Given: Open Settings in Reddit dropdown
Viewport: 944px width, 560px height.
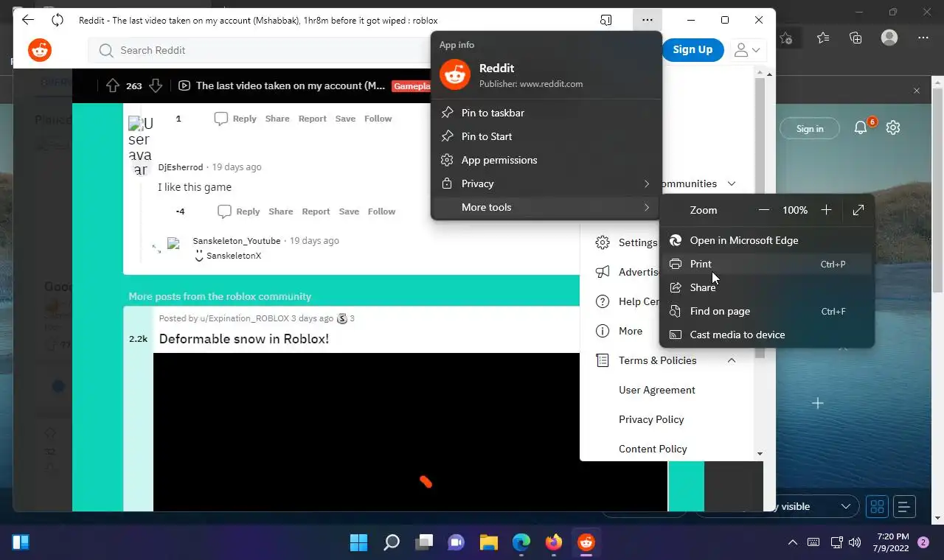Looking at the screenshot, I should tap(625, 242).
